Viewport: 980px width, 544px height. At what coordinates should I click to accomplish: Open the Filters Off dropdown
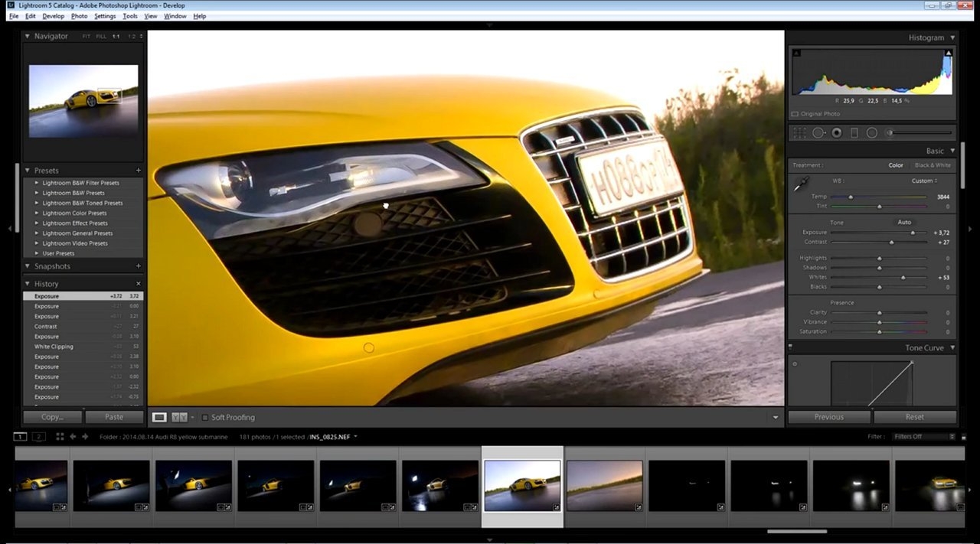coord(923,437)
